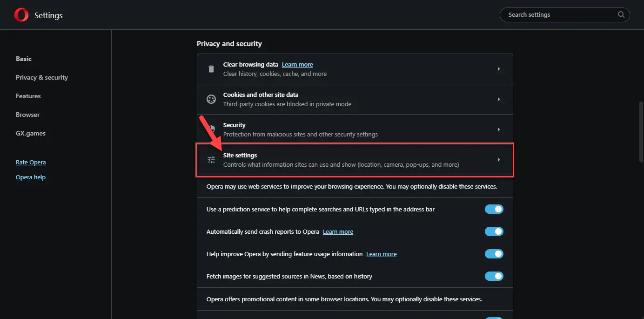
Task: Click the sliders icon for Site settings
Action: pos(211,160)
